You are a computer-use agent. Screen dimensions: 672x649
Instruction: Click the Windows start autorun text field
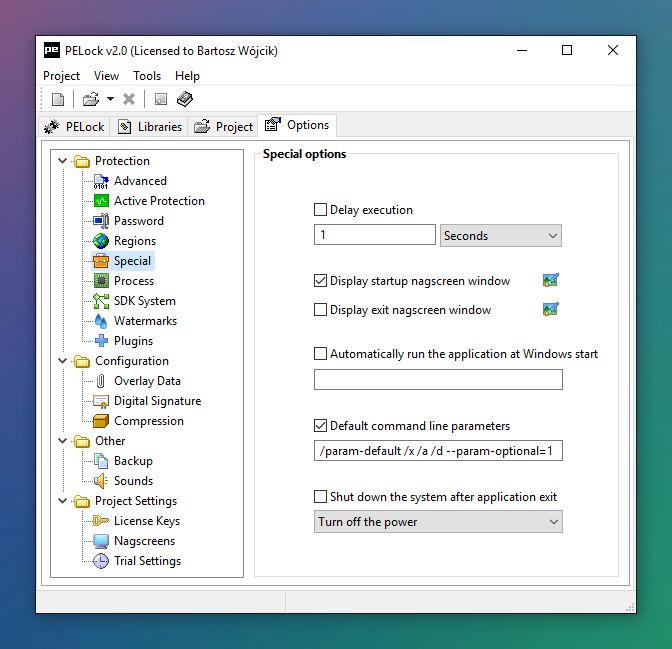(x=438, y=379)
